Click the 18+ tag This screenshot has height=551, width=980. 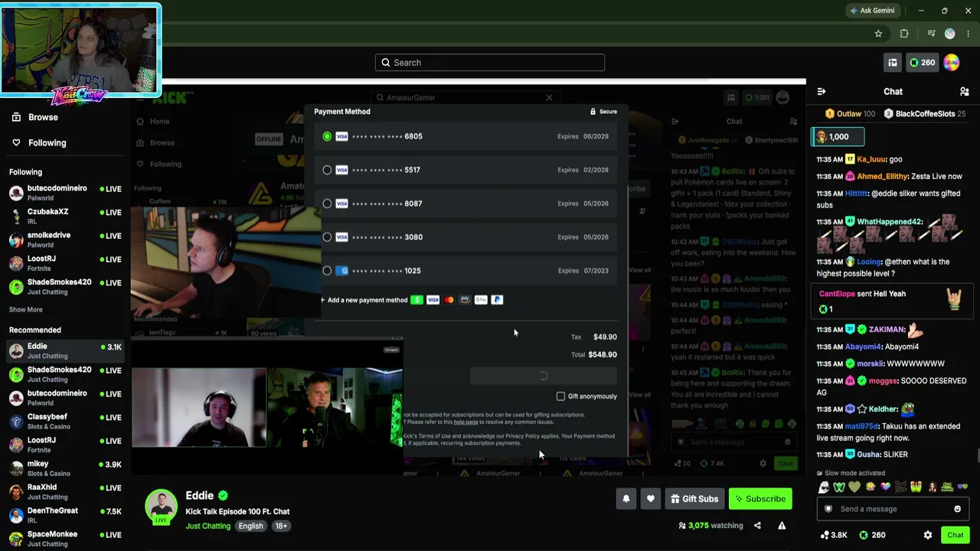click(x=281, y=527)
